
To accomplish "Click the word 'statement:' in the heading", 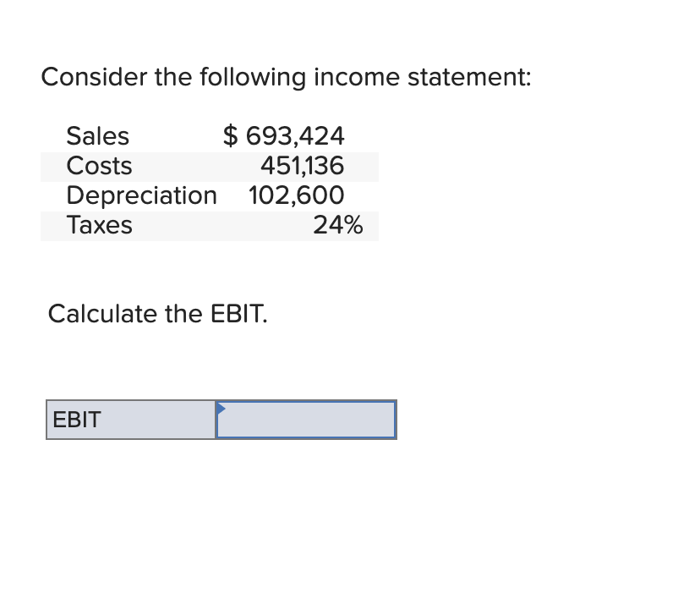I will tap(469, 77).
